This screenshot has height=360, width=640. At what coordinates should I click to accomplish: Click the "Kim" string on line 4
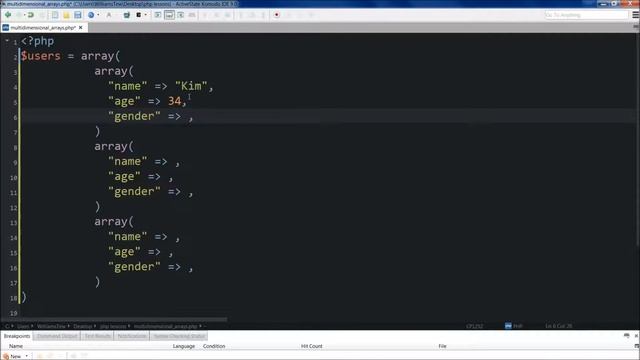click(191, 86)
